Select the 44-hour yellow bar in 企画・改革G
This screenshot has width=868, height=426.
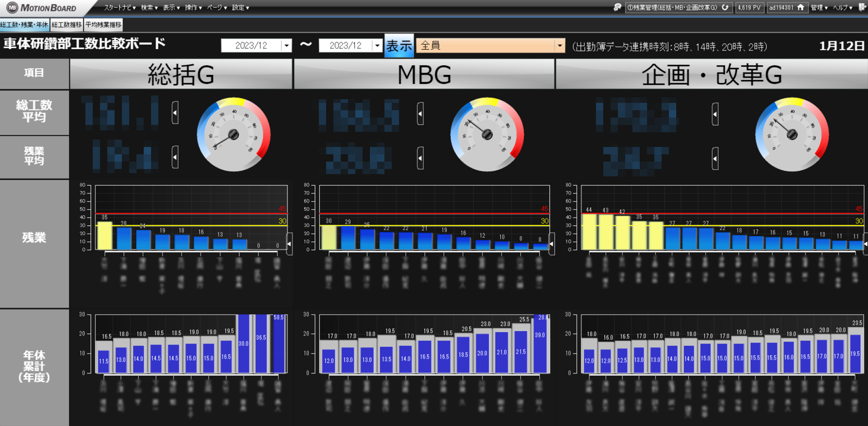tap(589, 231)
